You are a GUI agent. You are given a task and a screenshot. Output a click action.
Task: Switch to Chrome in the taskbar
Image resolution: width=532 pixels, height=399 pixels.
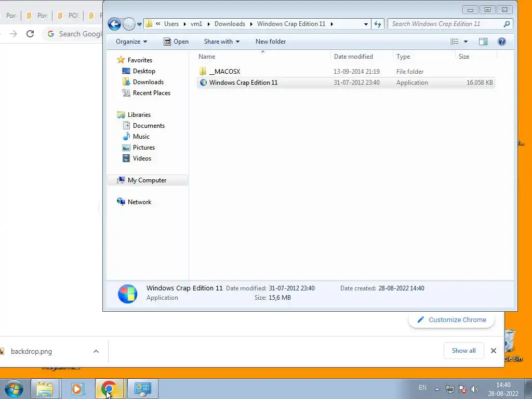(x=109, y=389)
